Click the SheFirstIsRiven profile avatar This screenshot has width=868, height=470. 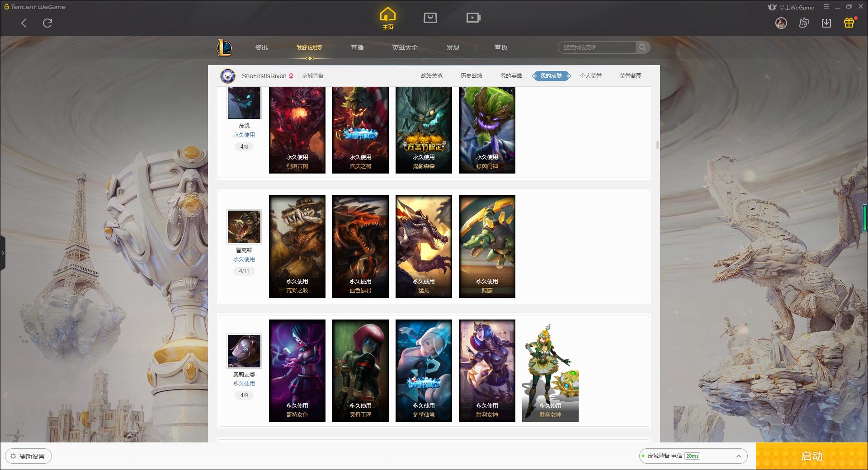[228, 76]
